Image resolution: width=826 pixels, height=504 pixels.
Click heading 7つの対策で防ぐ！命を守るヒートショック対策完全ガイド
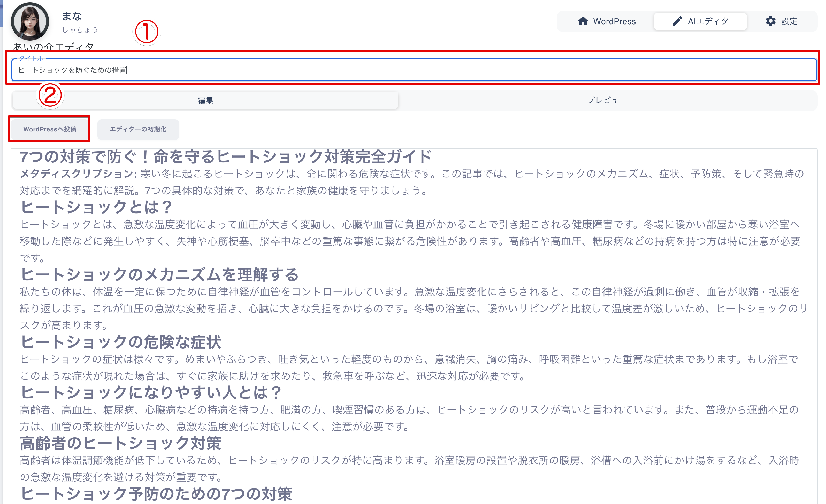(226, 157)
